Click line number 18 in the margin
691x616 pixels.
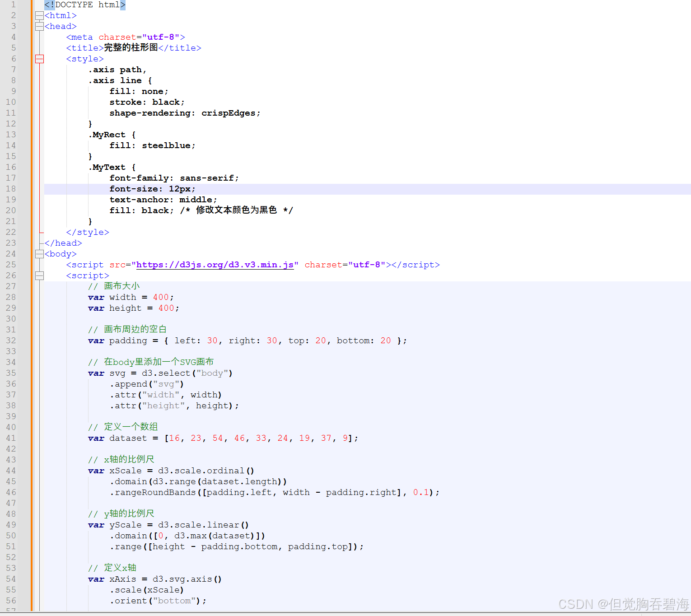(x=11, y=189)
